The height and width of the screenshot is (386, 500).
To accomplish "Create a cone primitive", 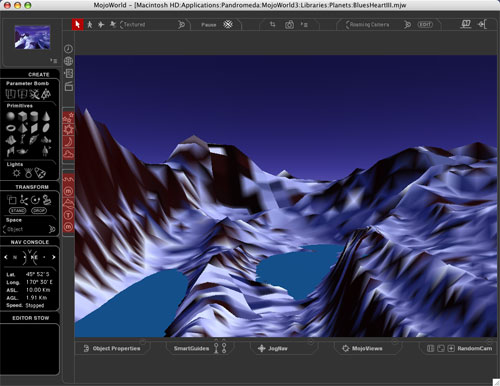I will [x=46, y=116].
